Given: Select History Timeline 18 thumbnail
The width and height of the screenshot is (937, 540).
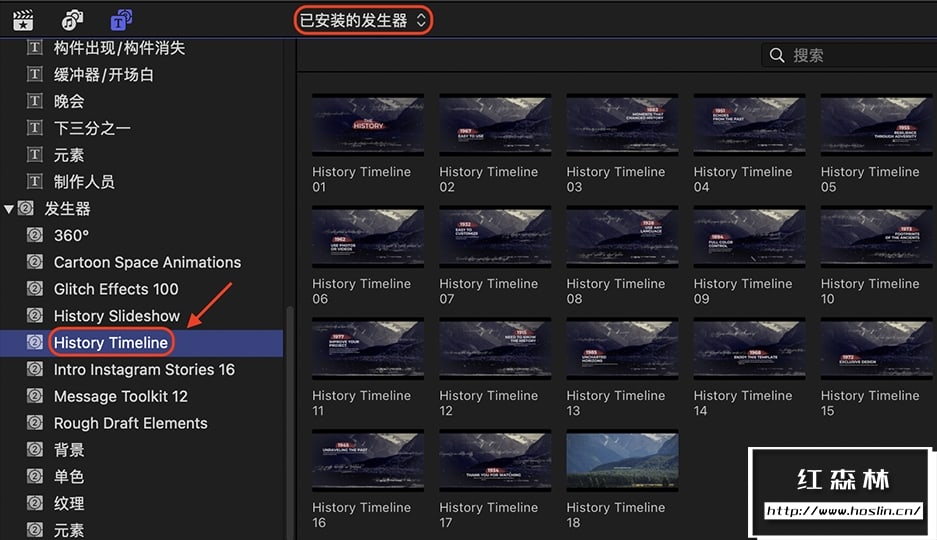Looking at the screenshot, I should pos(622,461).
